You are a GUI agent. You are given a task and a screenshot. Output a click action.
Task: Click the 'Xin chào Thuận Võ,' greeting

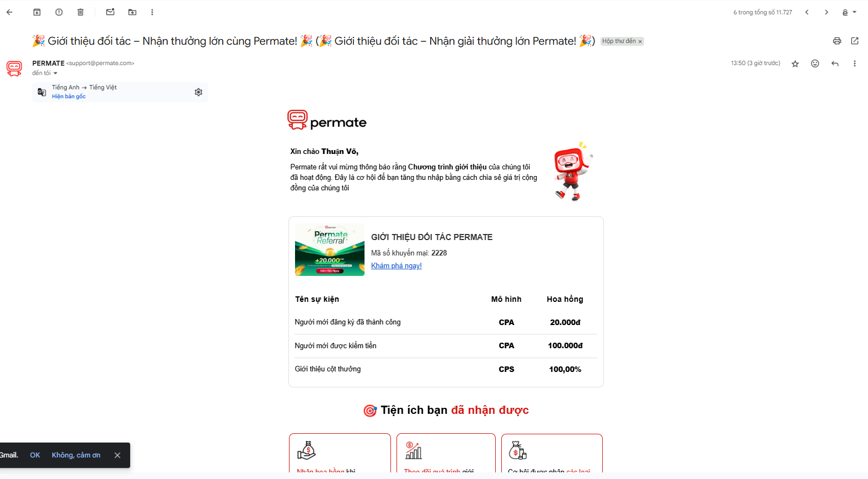click(324, 152)
